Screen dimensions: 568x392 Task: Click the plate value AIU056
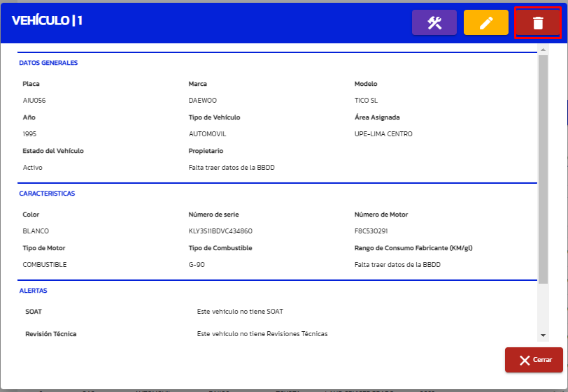(x=34, y=101)
